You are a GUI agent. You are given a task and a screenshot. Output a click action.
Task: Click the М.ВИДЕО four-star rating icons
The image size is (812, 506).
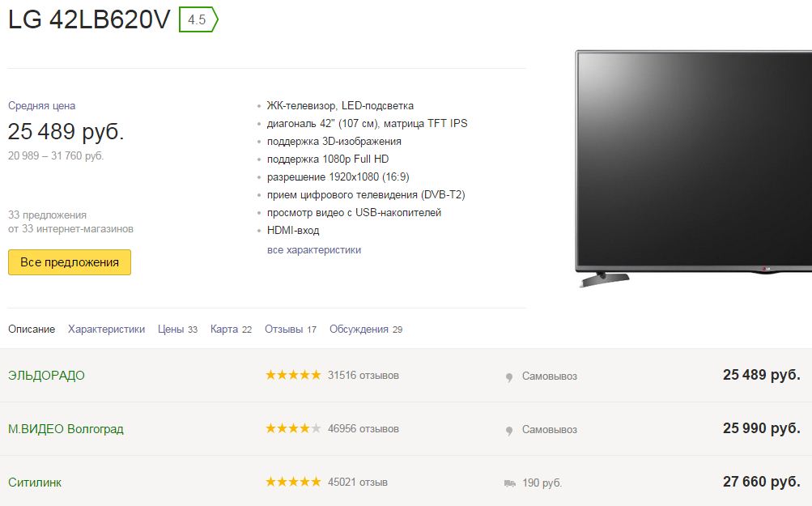(x=293, y=428)
